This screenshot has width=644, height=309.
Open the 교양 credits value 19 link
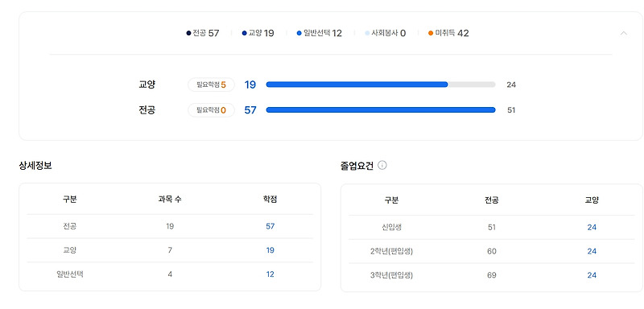[270, 250]
